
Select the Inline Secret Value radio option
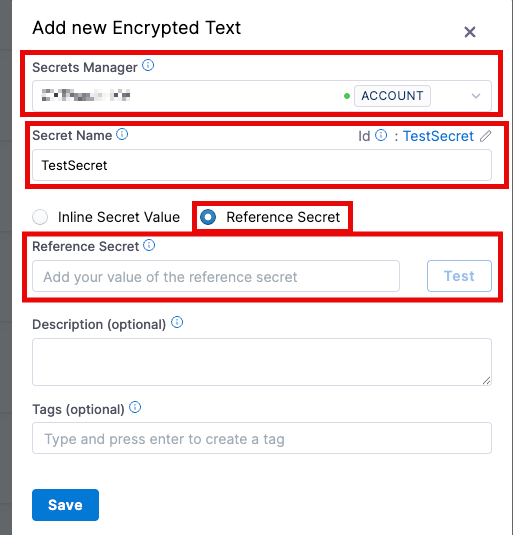click(x=40, y=217)
